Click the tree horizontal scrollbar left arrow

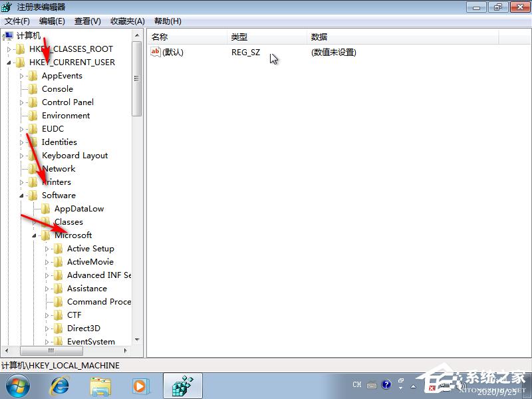tap(7, 350)
